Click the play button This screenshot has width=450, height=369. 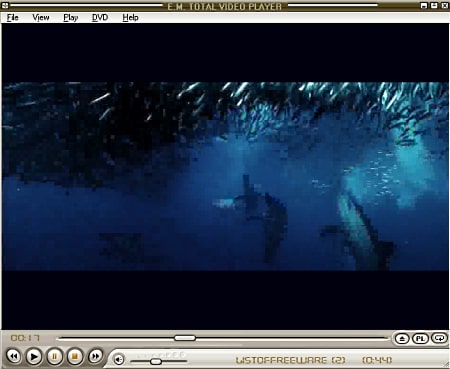pyautogui.click(x=34, y=356)
